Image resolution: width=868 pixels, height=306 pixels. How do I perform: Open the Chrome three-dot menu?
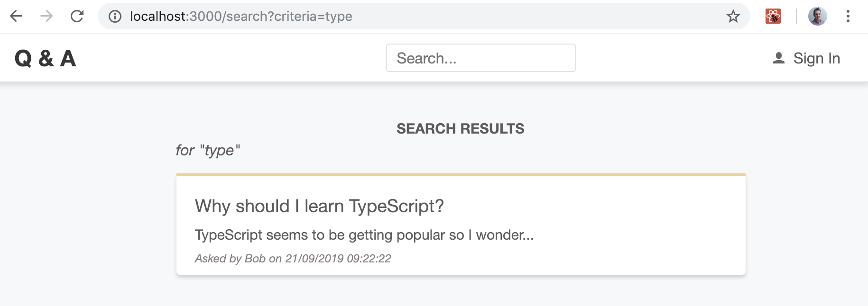[848, 17]
